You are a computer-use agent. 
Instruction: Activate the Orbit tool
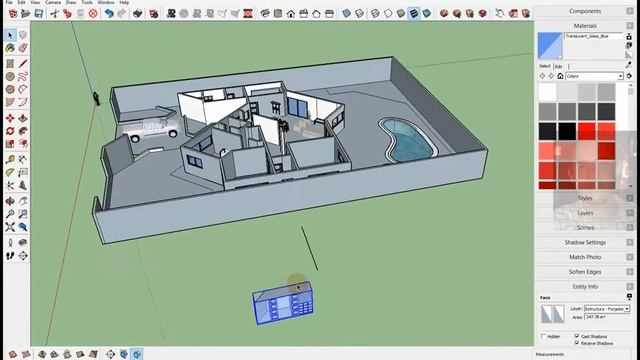click(10, 201)
